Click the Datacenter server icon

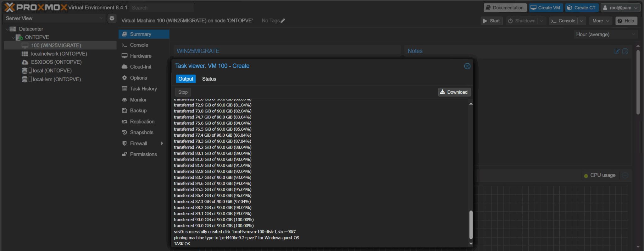tap(13, 29)
